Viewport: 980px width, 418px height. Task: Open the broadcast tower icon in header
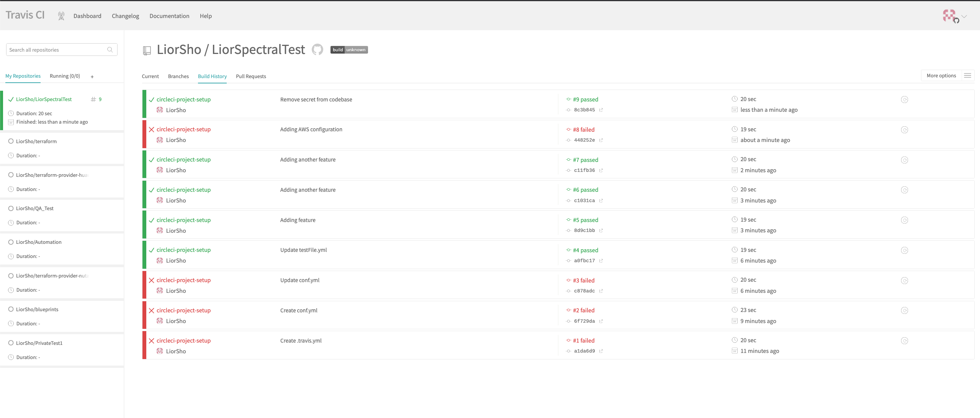coord(61,16)
